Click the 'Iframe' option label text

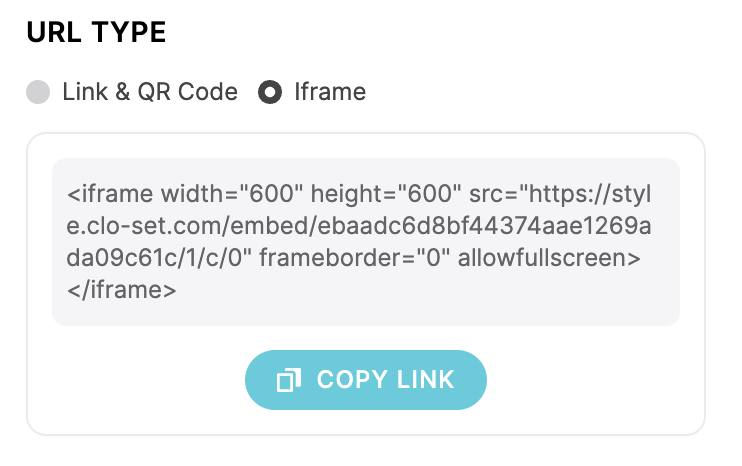click(x=330, y=92)
